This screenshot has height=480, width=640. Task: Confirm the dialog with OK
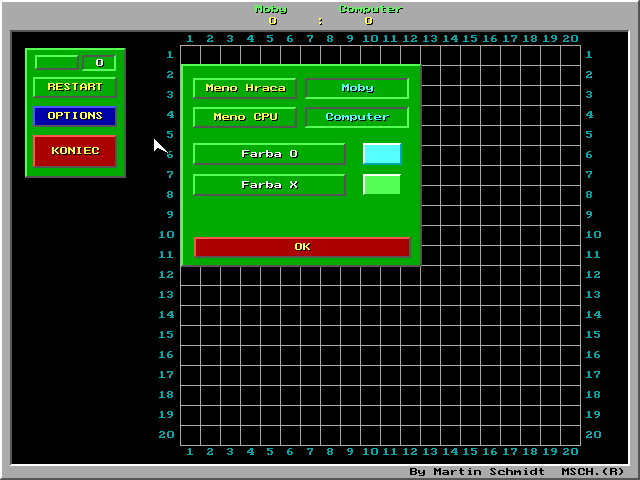(x=302, y=247)
